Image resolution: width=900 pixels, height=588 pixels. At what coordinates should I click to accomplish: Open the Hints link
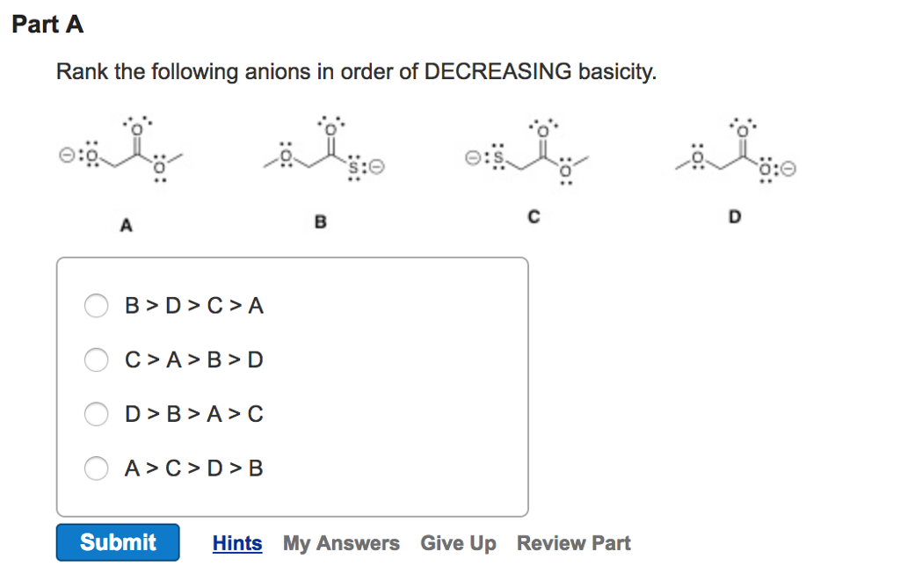(x=236, y=542)
